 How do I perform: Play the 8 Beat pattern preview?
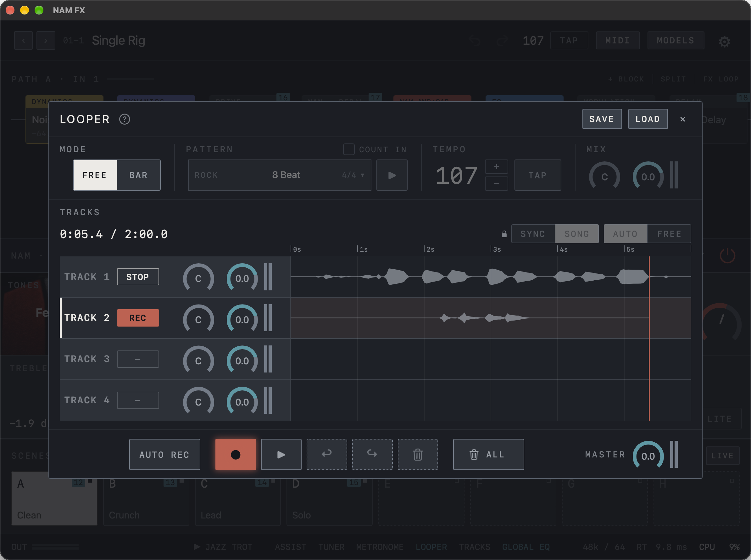click(x=392, y=175)
